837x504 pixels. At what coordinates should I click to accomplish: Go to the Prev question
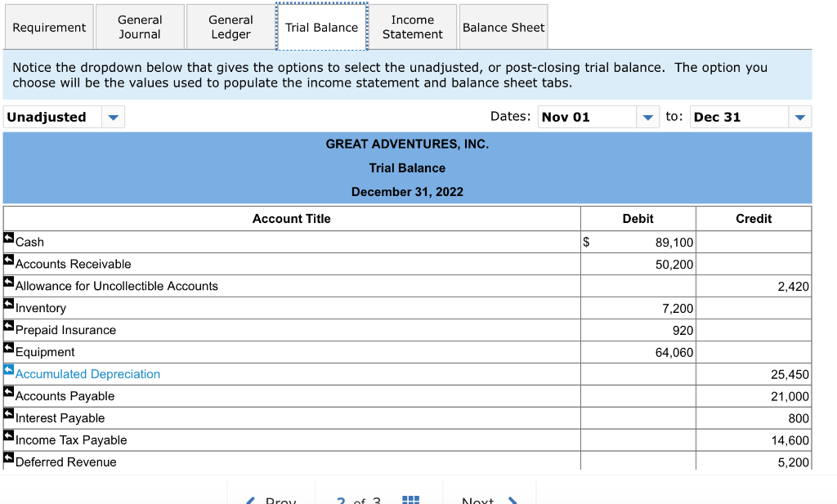(x=271, y=500)
